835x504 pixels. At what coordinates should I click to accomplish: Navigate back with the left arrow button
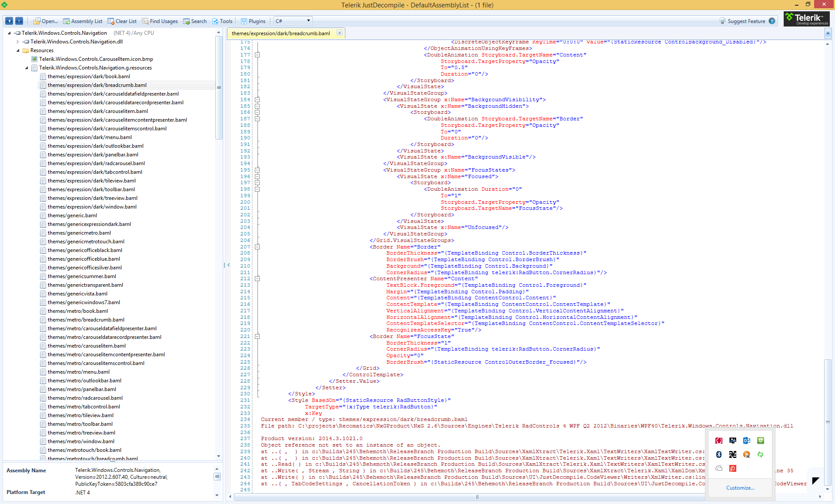(x=9, y=21)
